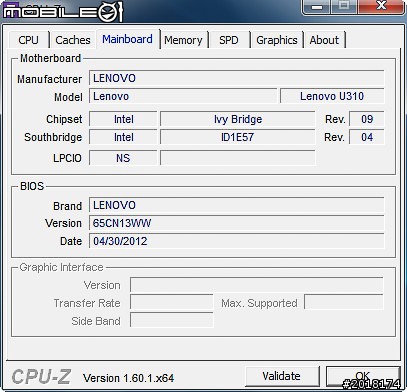Image resolution: width=407 pixels, height=392 pixels.
Task: Click the Manufacturer label
Action: [49, 79]
